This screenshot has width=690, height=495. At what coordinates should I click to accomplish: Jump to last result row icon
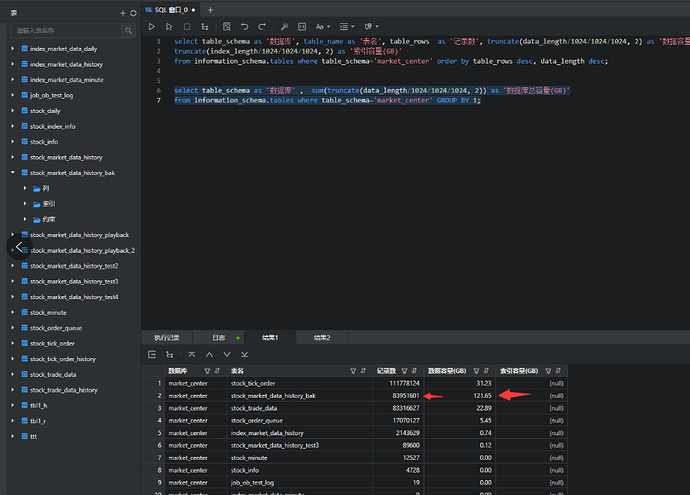(245, 355)
